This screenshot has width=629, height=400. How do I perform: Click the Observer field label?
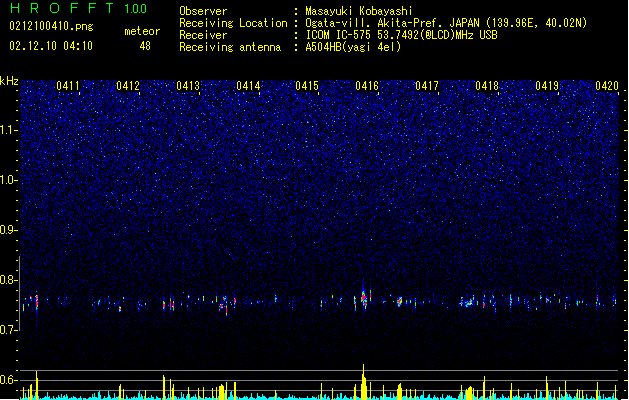click(203, 11)
